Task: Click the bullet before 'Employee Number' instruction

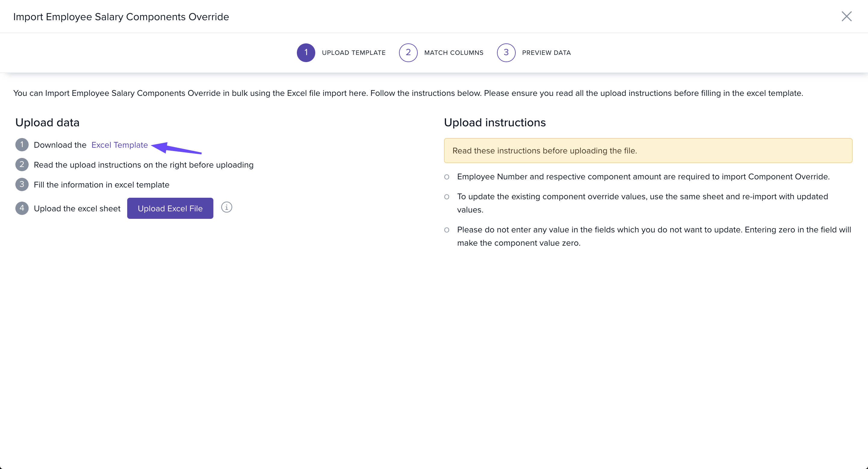Action: coord(446,177)
